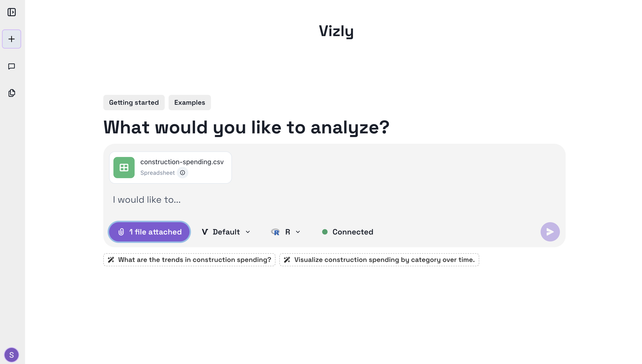Viewport: 642px width, 364px height.
Task: Click the paperclip attachment icon
Action: point(121,232)
